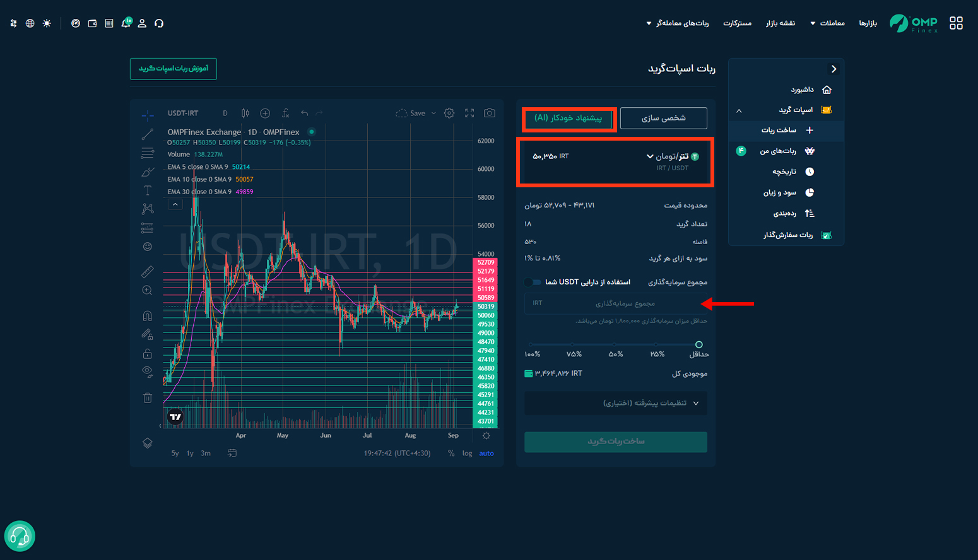This screenshot has width=978, height=560.
Task: Select the trend line drawing tool
Action: 147,134
